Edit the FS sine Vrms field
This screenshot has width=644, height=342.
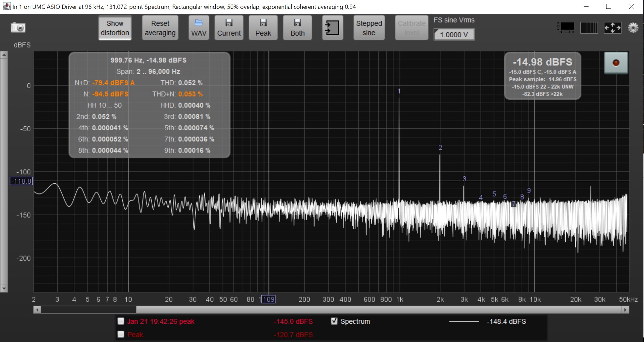coord(454,35)
